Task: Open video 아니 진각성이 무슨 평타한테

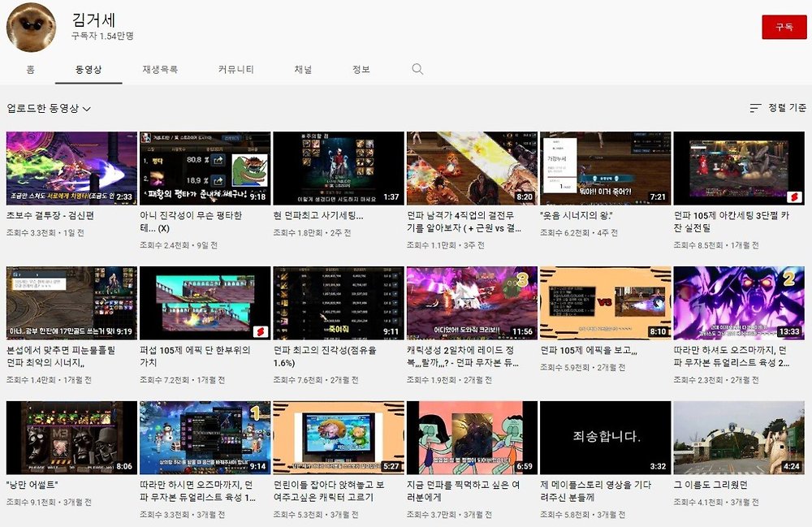Action: (x=191, y=222)
